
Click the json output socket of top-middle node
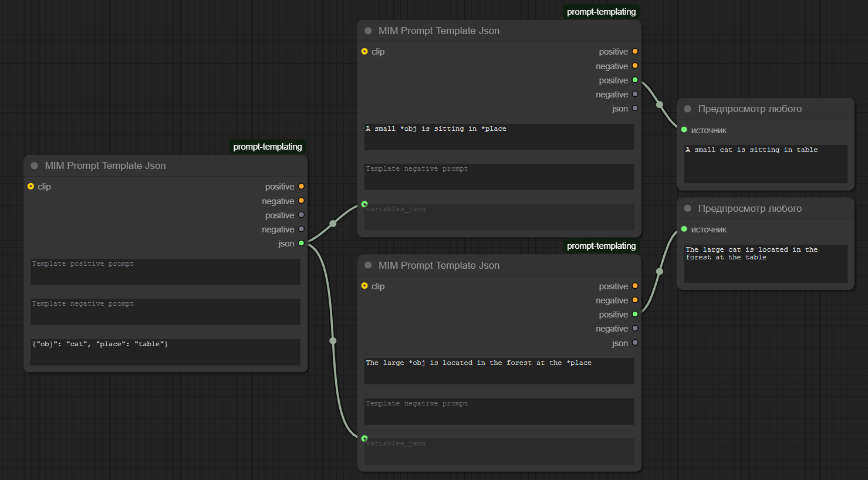pyautogui.click(x=635, y=108)
